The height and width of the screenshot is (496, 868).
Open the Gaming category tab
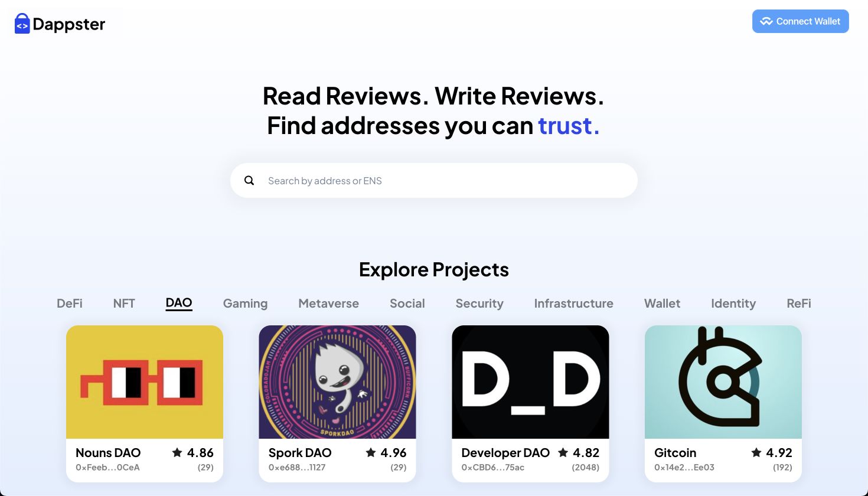pyautogui.click(x=245, y=304)
